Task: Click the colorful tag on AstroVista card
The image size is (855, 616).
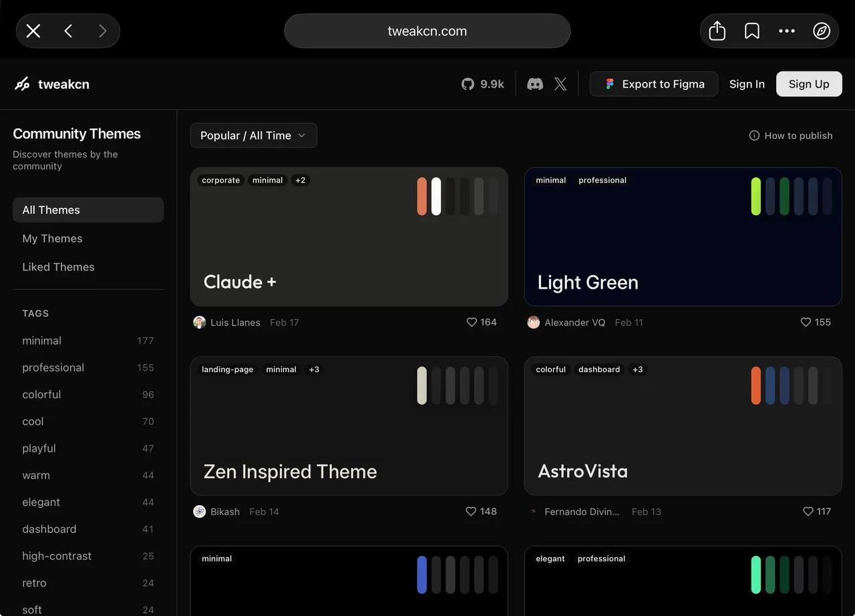Action: (551, 369)
